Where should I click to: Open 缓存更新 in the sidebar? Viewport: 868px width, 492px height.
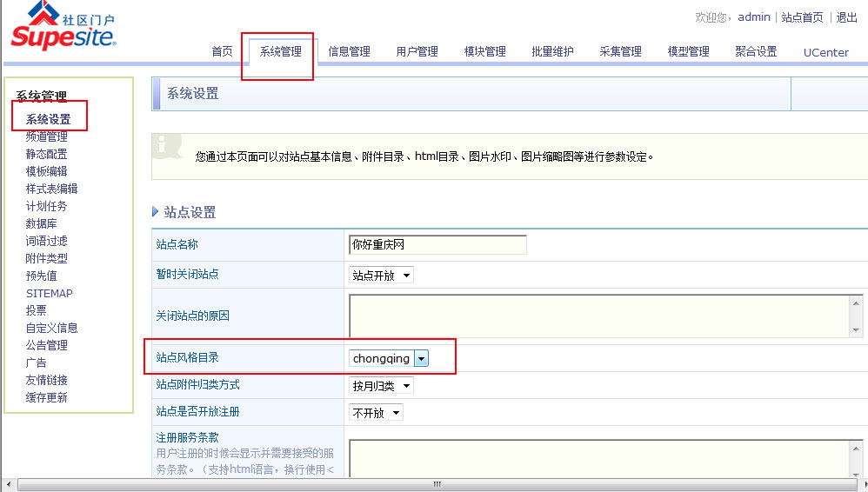[46, 398]
